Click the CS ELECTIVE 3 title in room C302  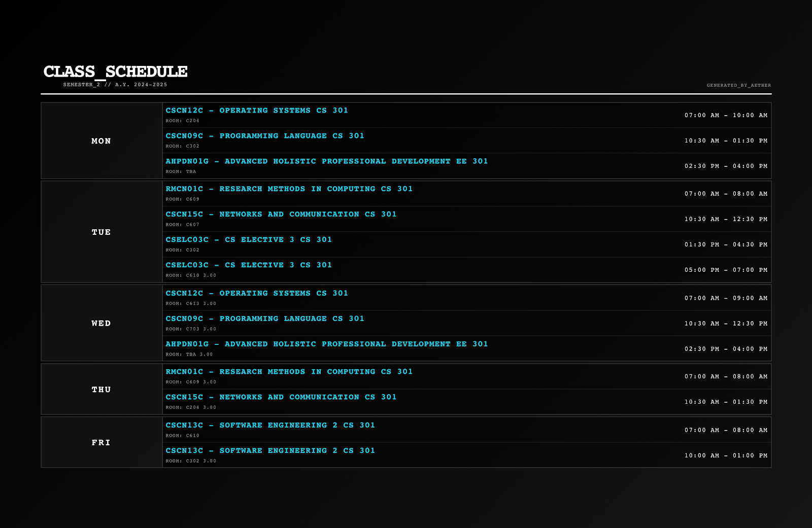[249, 239]
